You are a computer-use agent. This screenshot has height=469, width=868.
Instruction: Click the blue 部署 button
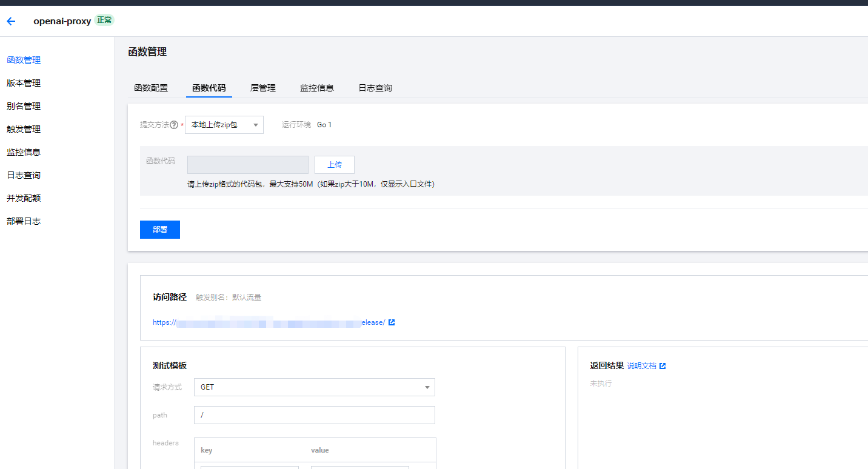160,230
